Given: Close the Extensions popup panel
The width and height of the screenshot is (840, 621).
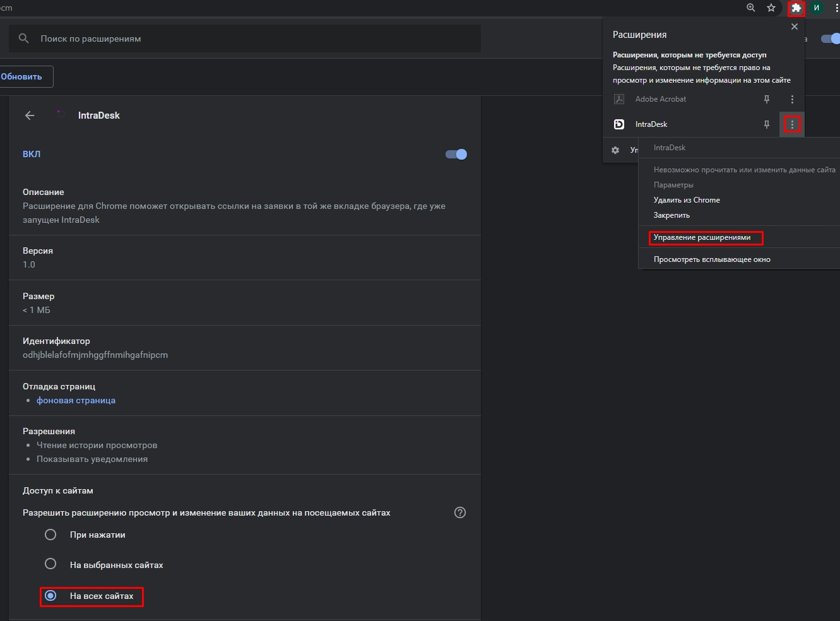Looking at the screenshot, I should pos(795,27).
